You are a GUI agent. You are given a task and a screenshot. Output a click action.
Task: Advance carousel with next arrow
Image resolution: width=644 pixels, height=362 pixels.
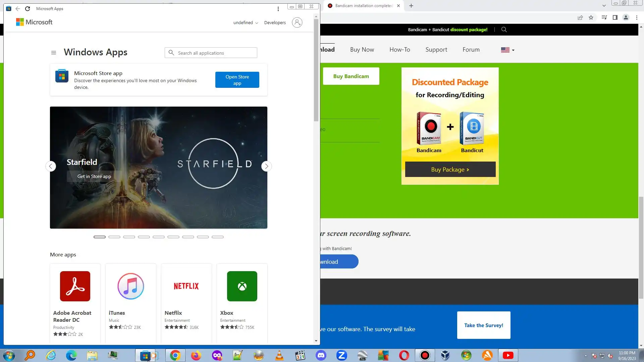coord(266,166)
